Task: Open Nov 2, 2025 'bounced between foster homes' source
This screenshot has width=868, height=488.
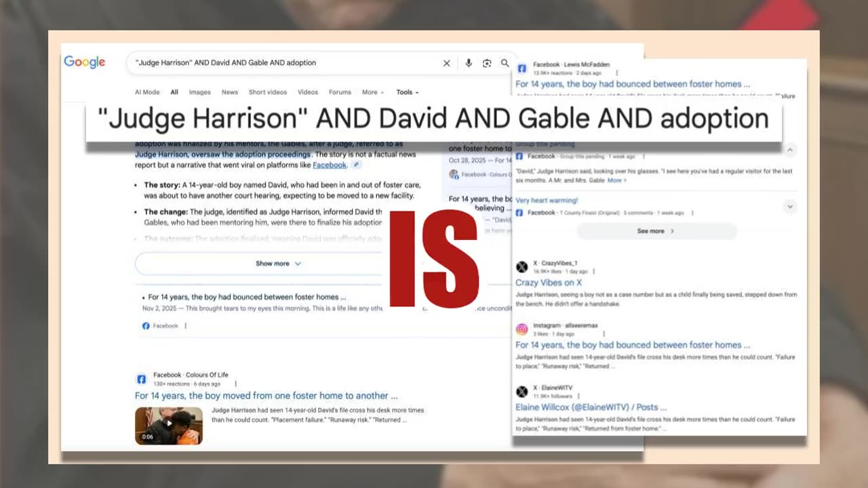Action: [248, 297]
